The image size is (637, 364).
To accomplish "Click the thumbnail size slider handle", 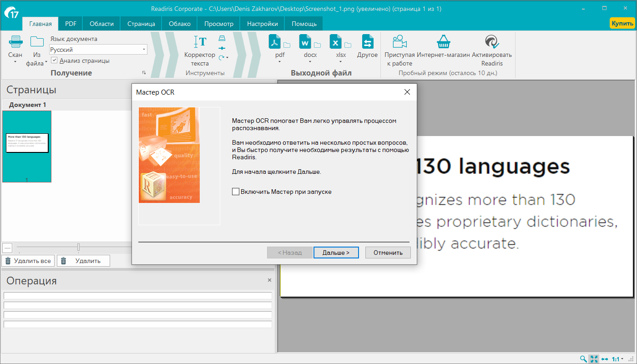I will [x=78, y=247].
